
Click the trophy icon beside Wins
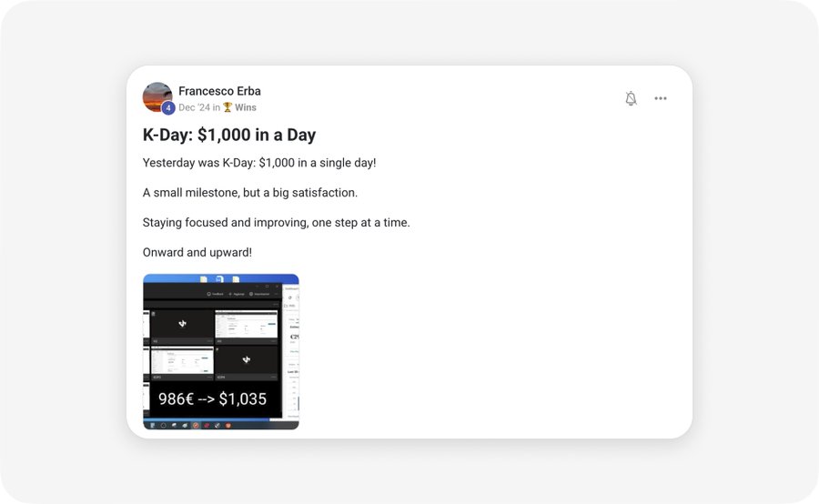tap(227, 107)
